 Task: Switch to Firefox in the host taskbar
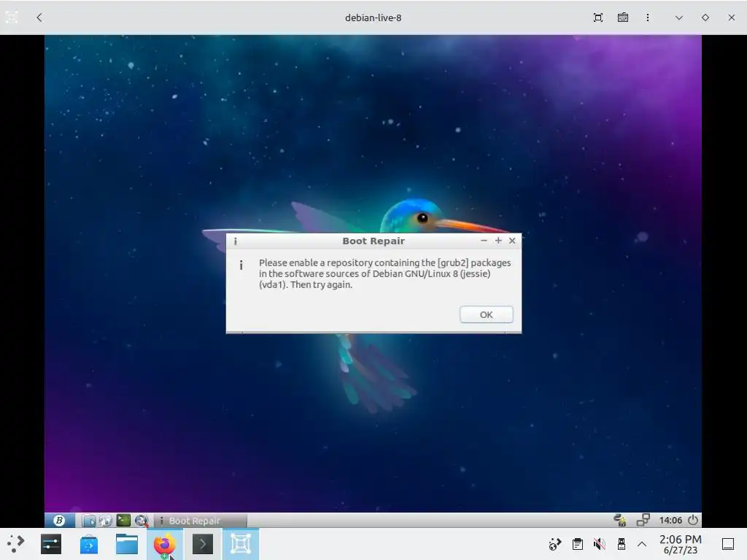tap(164, 544)
